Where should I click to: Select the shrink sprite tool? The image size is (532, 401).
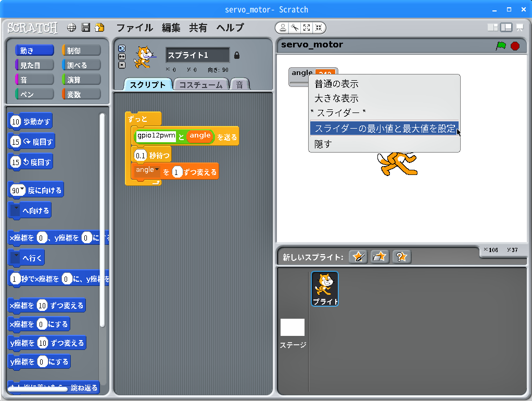[x=319, y=28]
